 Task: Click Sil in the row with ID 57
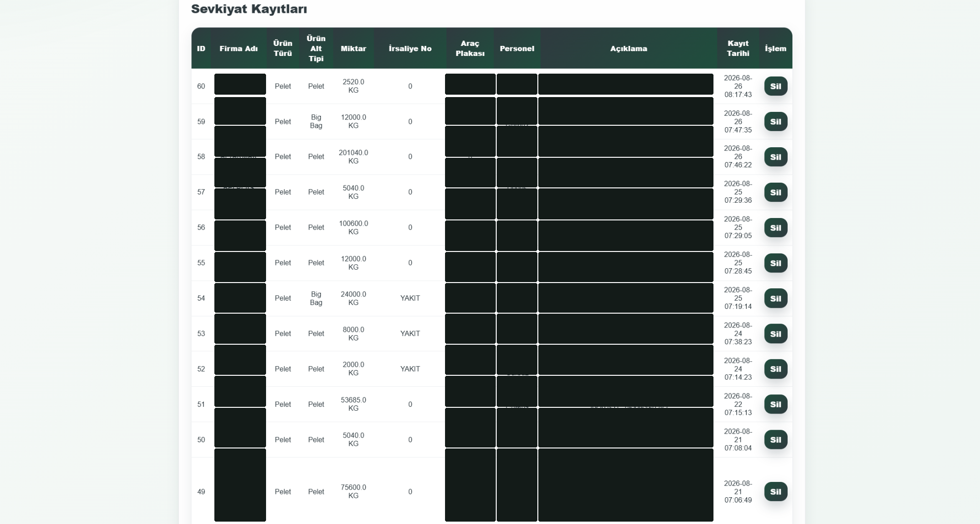point(776,192)
